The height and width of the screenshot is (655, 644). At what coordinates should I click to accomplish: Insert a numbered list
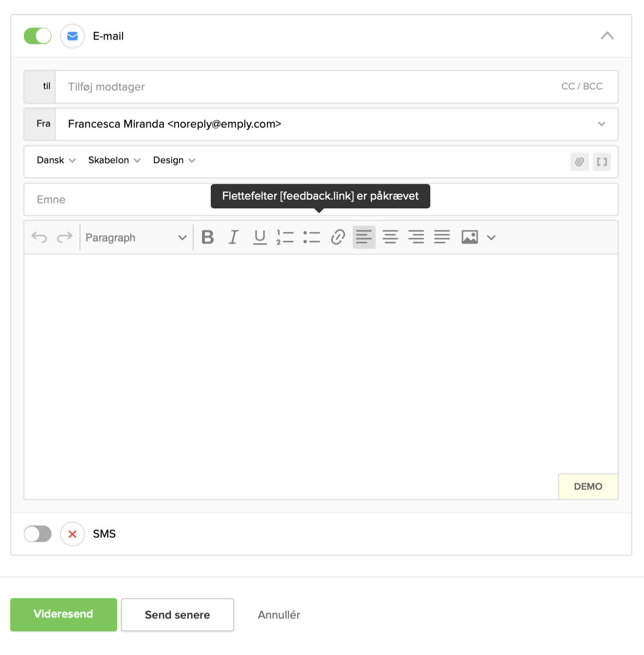[285, 238]
